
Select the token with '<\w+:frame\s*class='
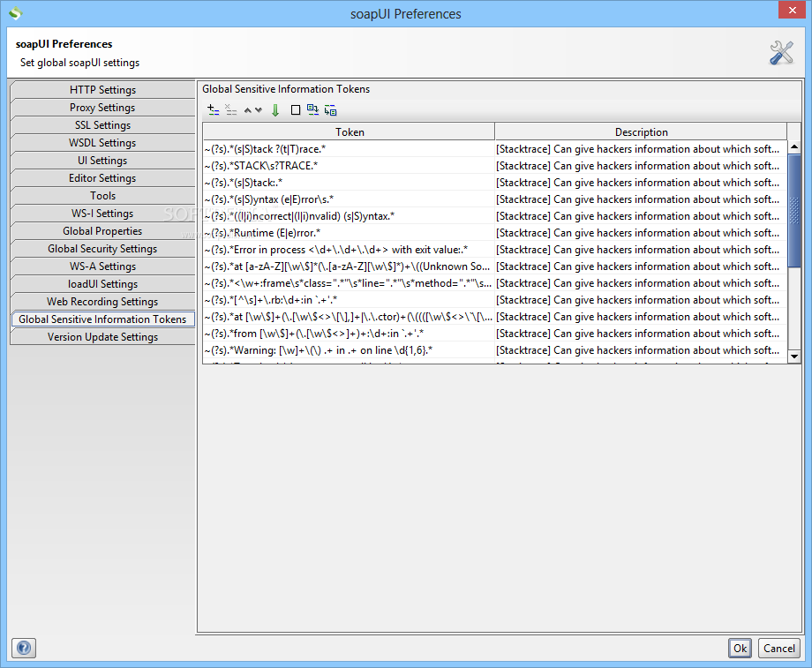tap(349, 283)
